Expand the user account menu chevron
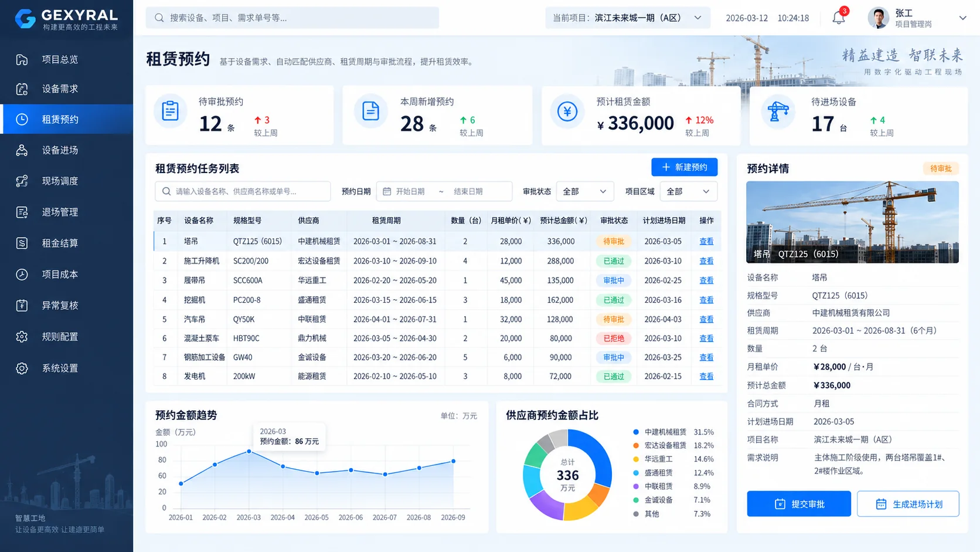This screenshot has width=980, height=552. click(962, 18)
